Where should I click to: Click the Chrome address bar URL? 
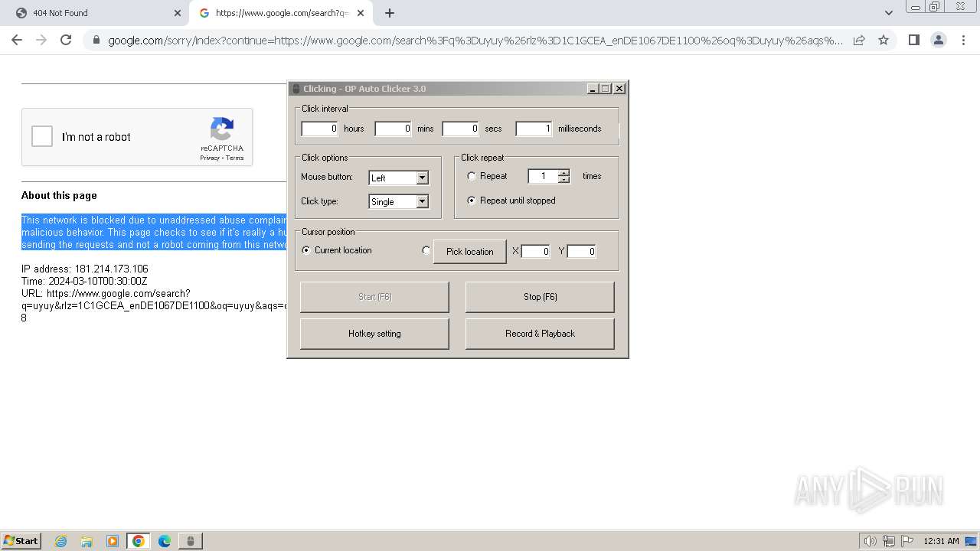[475, 41]
